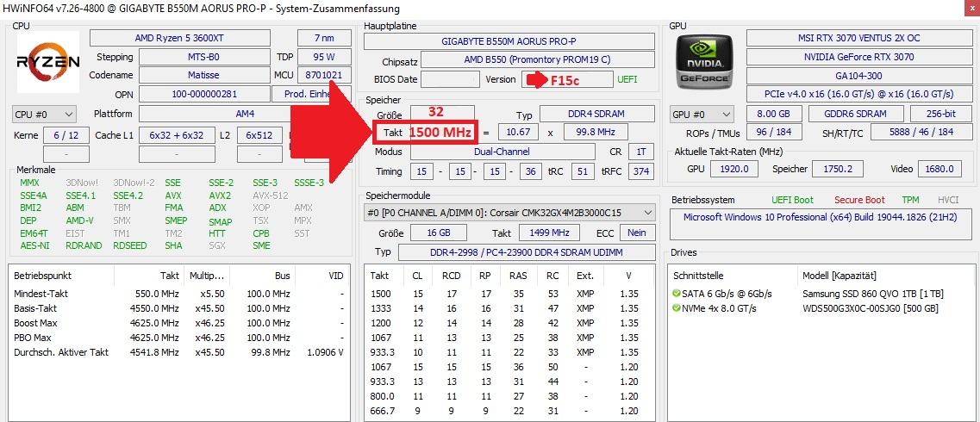Click the NVMe drive green check icon
This screenshot has width=980, height=422.
[677, 308]
